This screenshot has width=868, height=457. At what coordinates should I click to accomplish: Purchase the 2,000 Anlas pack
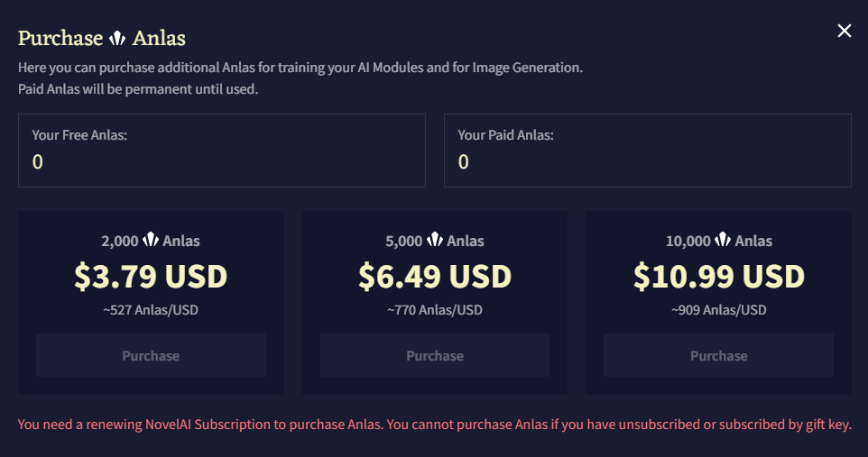point(151,355)
